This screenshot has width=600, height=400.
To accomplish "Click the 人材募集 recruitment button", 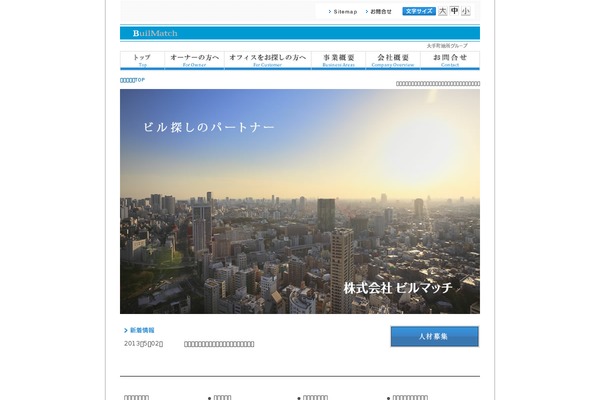I will click(x=434, y=336).
